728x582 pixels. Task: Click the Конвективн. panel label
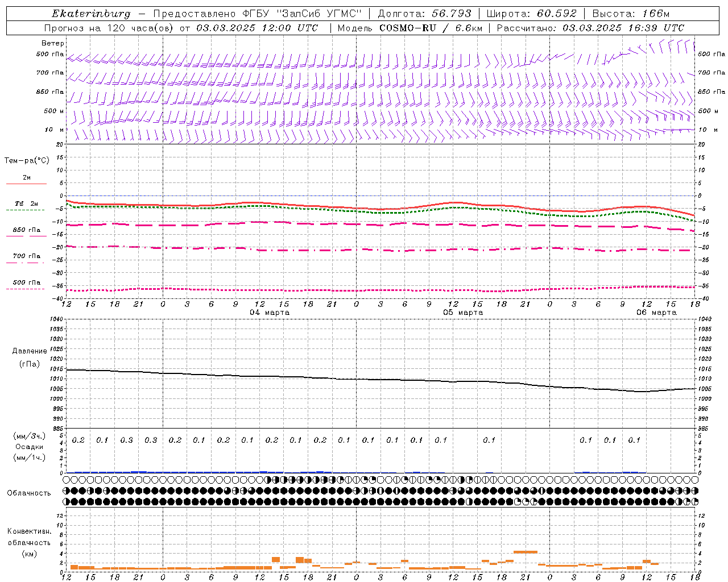pos(29,531)
